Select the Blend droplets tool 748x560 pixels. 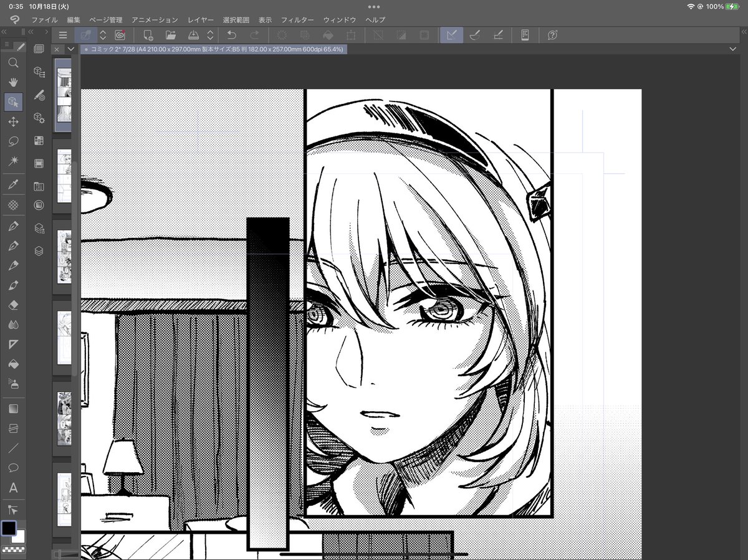tap(13, 325)
